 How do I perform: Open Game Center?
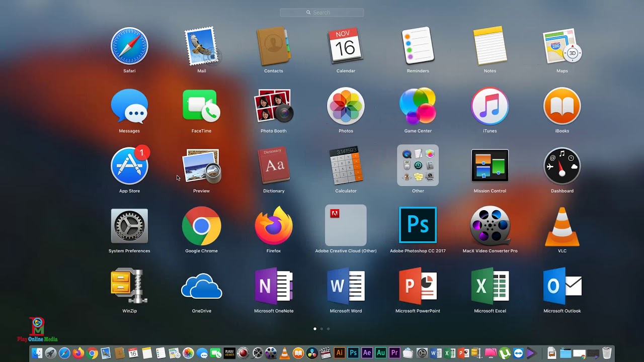tap(418, 106)
